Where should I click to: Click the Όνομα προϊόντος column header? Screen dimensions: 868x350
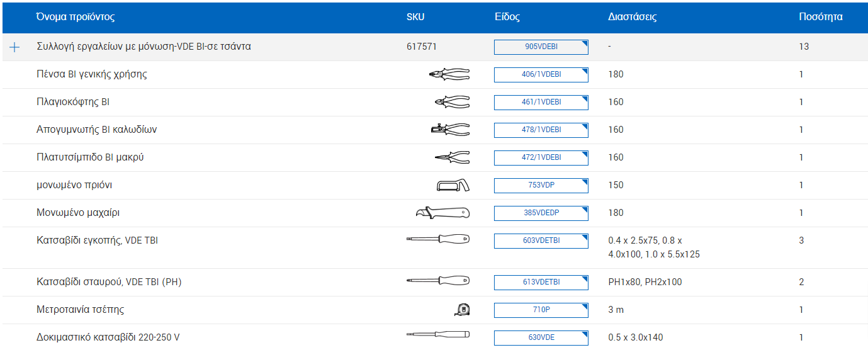(76, 17)
